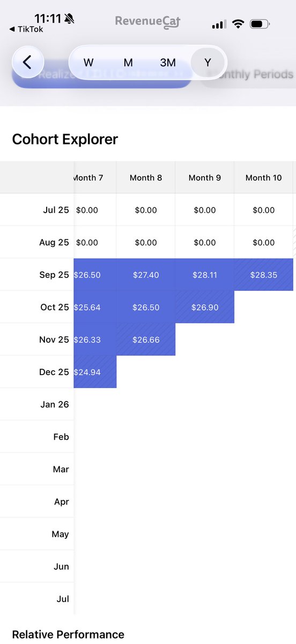
Task: Click the Month 10 column header
Action: pyautogui.click(x=263, y=178)
